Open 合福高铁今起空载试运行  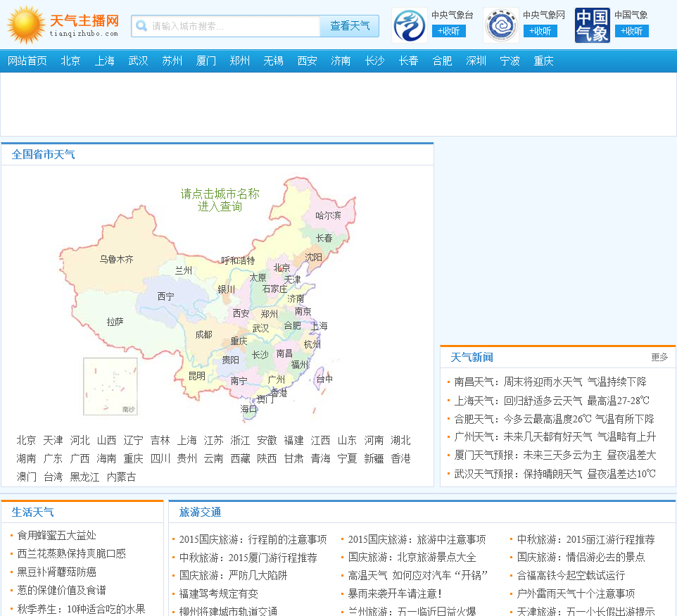(571, 575)
